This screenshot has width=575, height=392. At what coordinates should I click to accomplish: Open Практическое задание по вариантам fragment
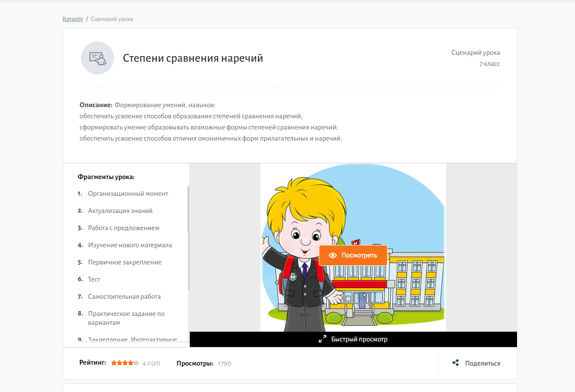click(126, 318)
